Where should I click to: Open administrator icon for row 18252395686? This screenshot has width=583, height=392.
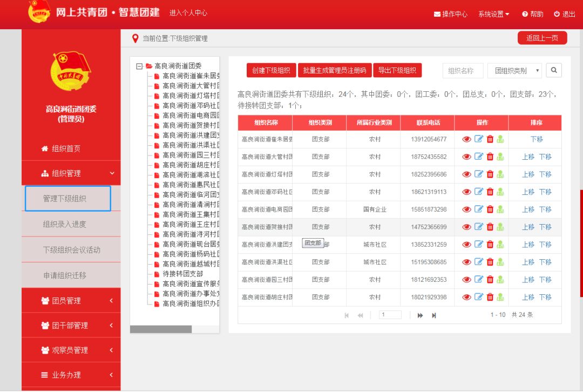500,174
